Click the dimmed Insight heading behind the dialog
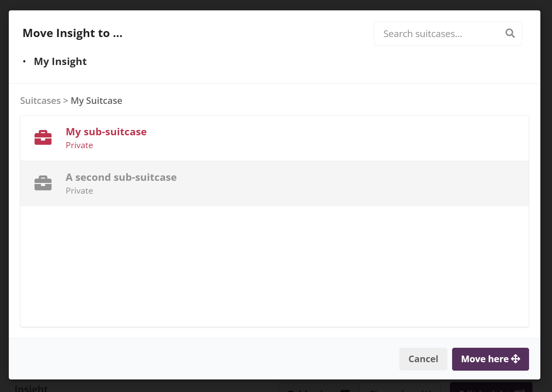Image resolution: width=552 pixels, height=392 pixels. coord(31,389)
